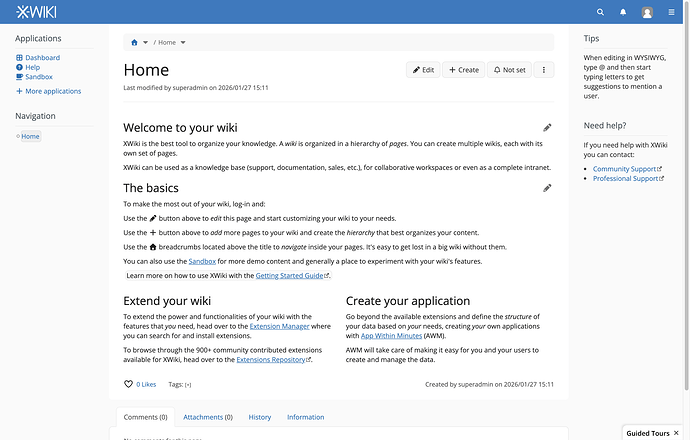This screenshot has width=690, height=440.
Task: Toggle the Not set watch notification button
Action: point(509,70)
